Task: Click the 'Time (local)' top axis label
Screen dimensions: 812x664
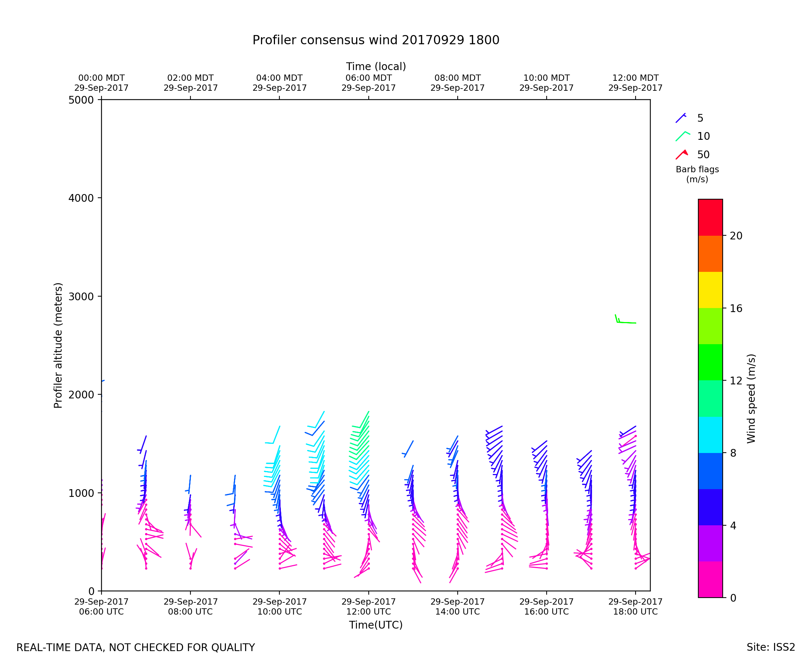Action: pos(375,66)
